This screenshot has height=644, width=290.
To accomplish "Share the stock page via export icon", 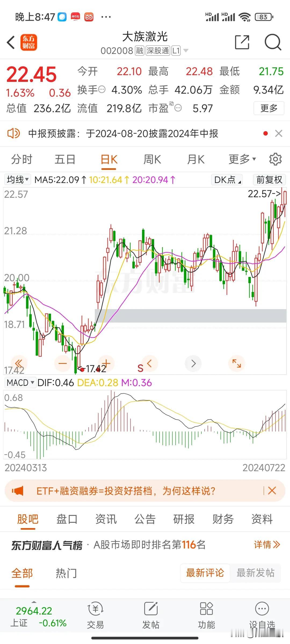I will 242,42.
